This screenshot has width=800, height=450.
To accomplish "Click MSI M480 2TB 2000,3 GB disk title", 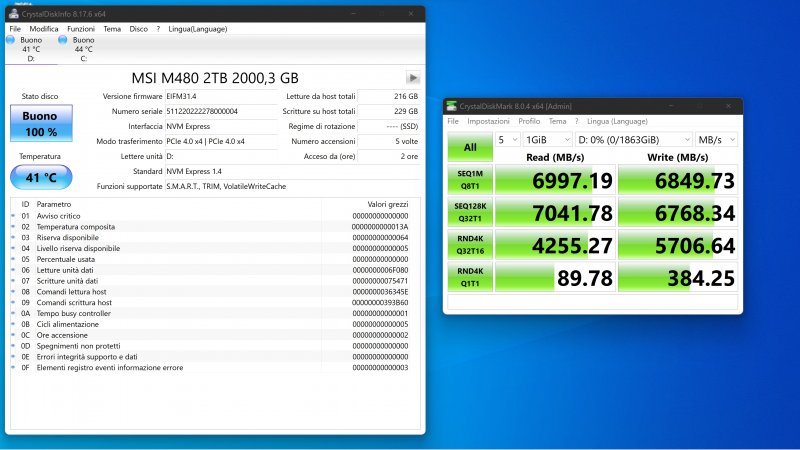I will point(215,78).
